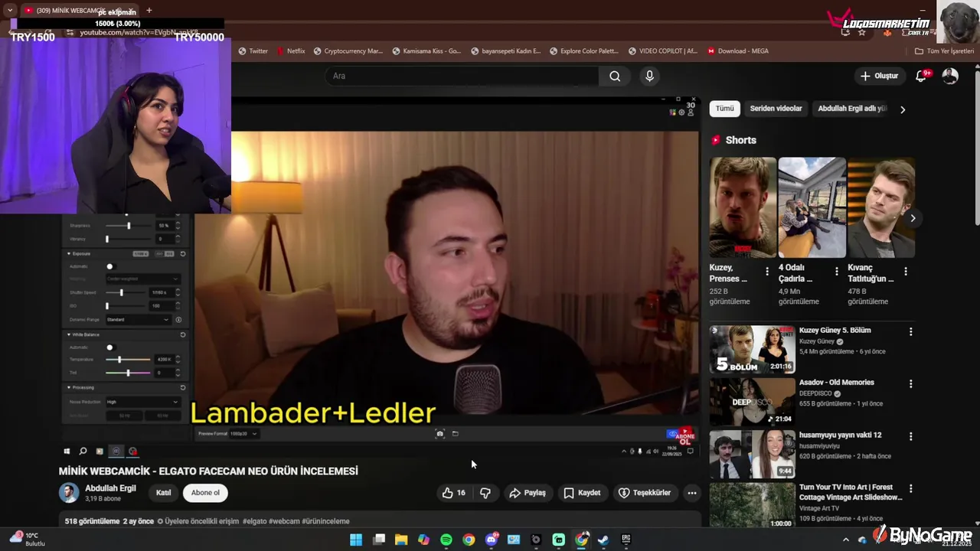This screenshot has height=551, width=980.
Task: Open Explore Color Palett... bookmark
Action: pos(583,51)
